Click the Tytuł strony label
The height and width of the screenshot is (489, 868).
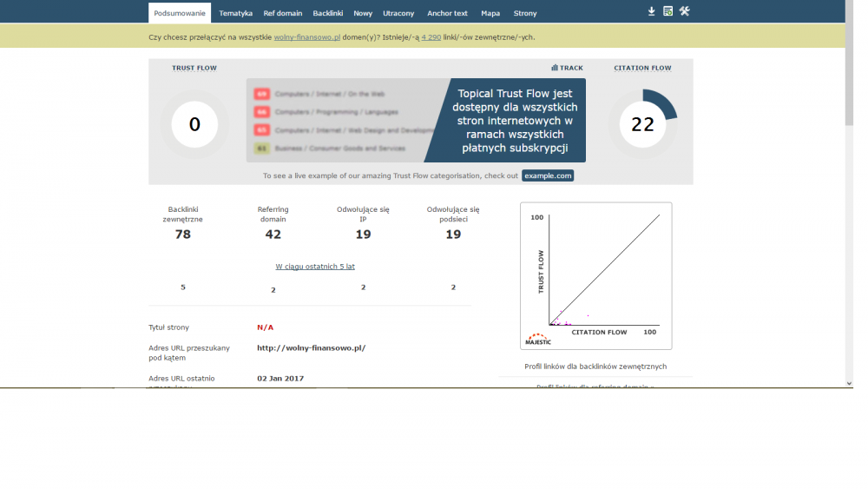(169, 327)
